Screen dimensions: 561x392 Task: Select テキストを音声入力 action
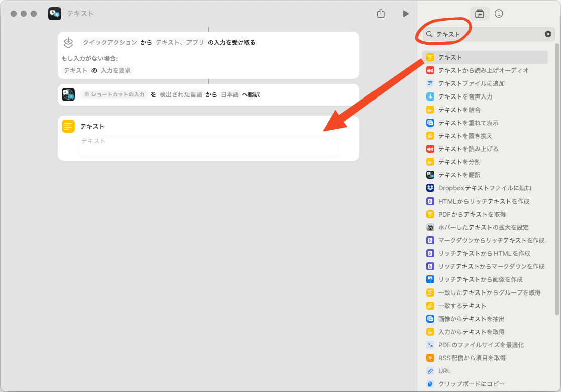[x=485, y=96]
